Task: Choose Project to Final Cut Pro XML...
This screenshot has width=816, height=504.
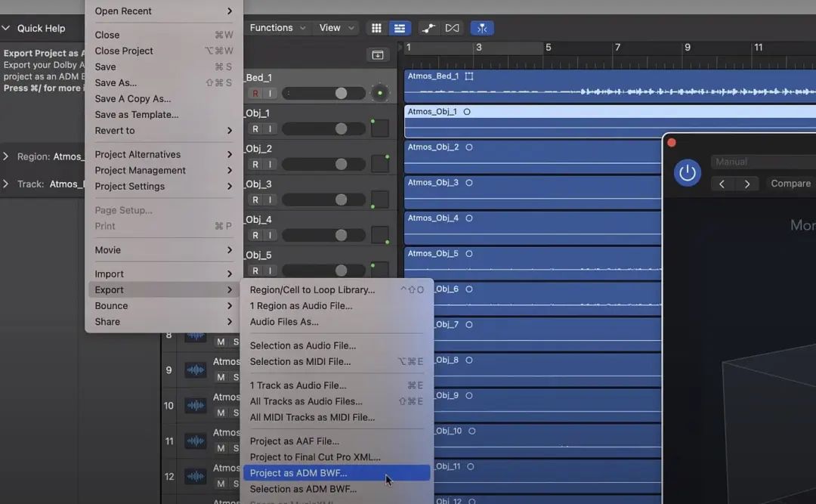Action: (x=337, y=457)
